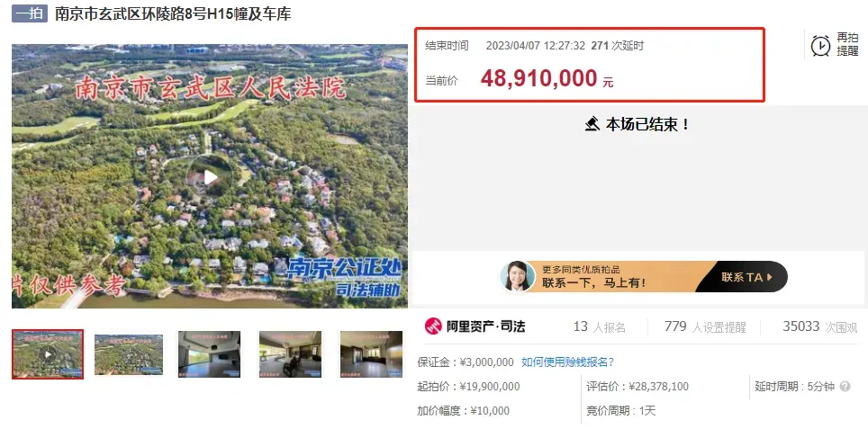Open the 如何使用赊钱报名 link
The width and height of the screenshot is (868, 429).
567,362
